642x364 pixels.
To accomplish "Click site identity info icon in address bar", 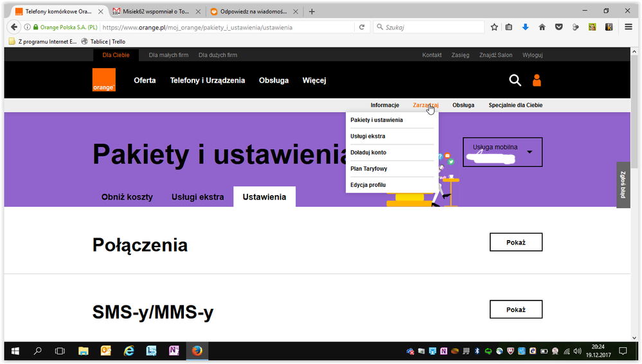I will click(x=27, y=27).
